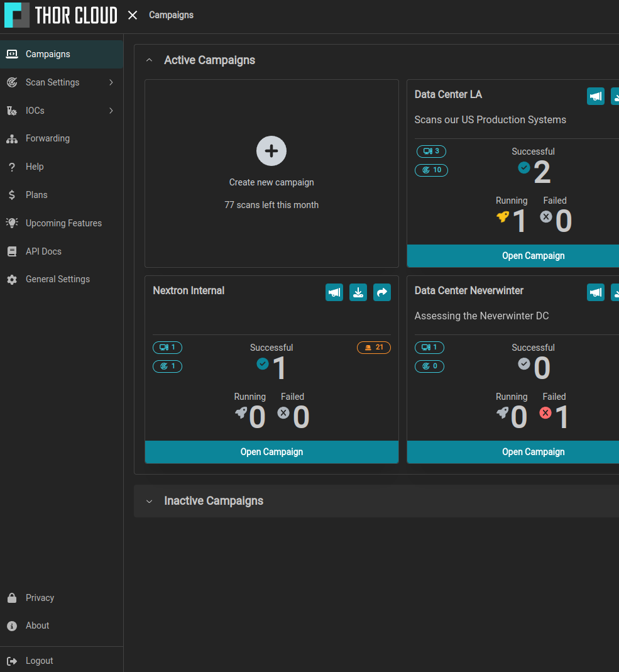Expand the IOCs submenu arrow
619x672 pixels.
(111, 111)
